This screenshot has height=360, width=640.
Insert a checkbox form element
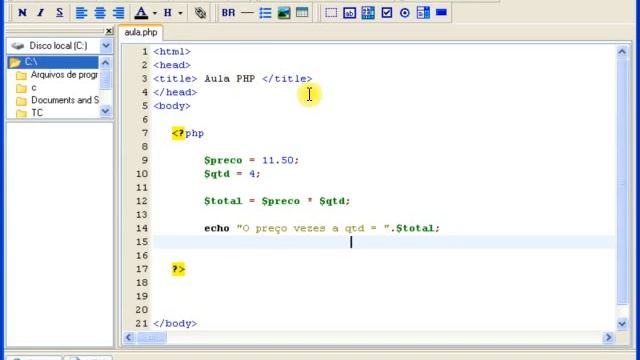pyautogui.click(x=387, y=13)
